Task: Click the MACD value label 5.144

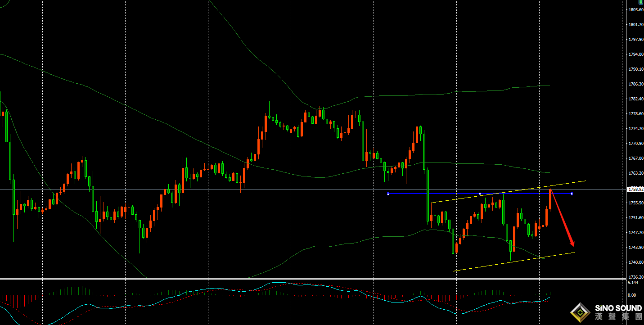Action: coord(632,283)
